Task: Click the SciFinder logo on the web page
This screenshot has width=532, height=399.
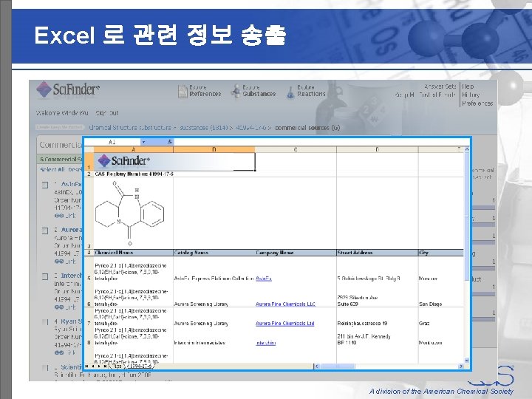Action: (x=68, y=90)
